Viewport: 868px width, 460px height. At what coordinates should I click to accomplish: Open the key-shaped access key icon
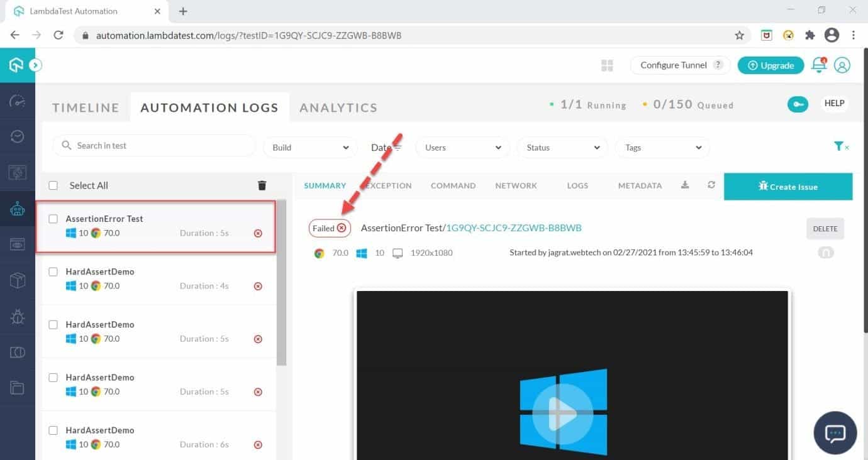[x=798, y=104]
